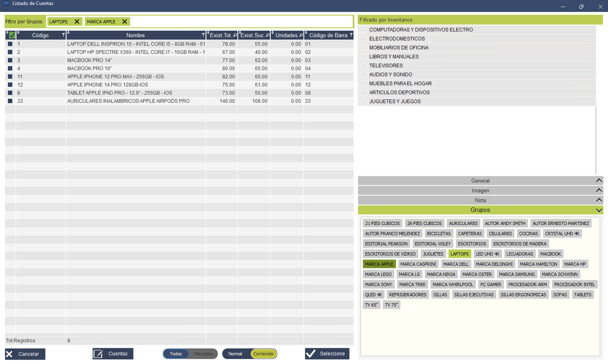
Task: Click sort arrows on Código column
Action: 18,33
